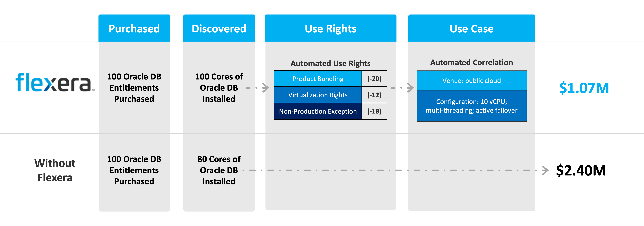Select the Configuration: 10 vCPU box
Image resolution: width=644 pixels, height=226 pixels.
[472, 106]
